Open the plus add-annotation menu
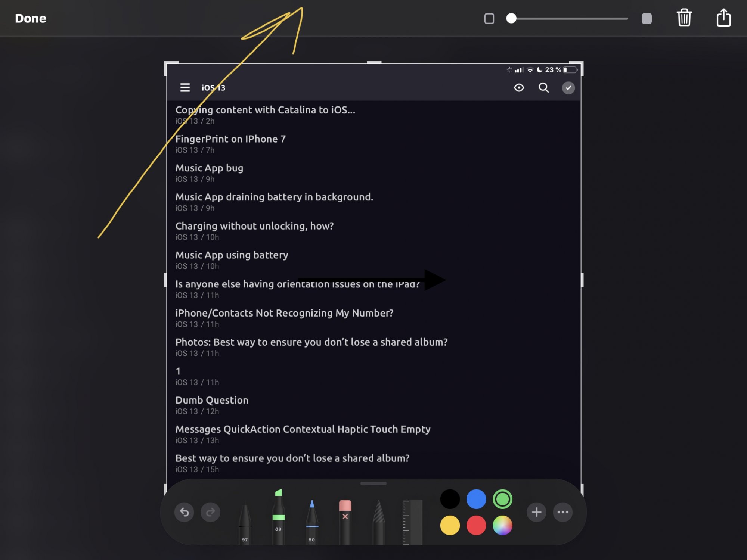Screen dimensions: 747x560 pyautogui.click(x=536, y=512)
